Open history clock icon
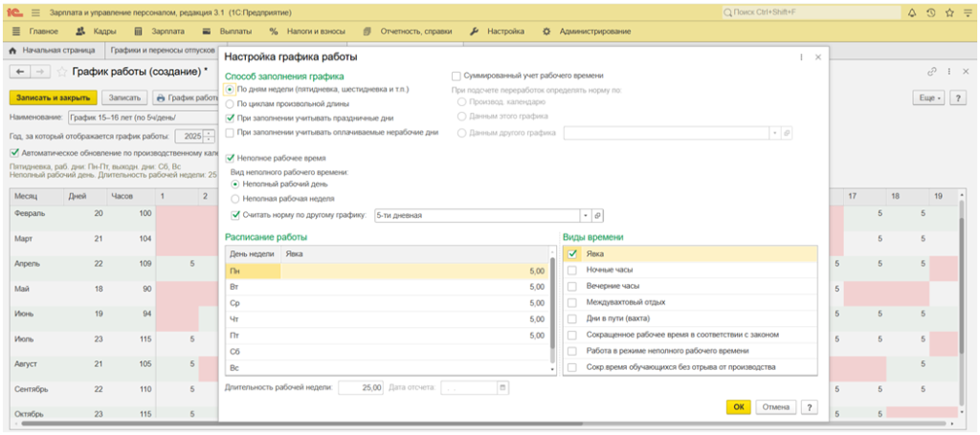This screenshot has height=435, width=980. pos(930,12)
